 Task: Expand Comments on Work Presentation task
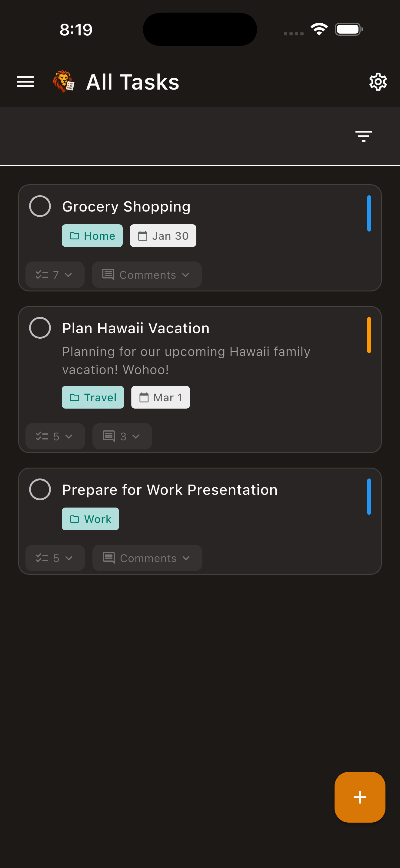click(x=147, y=558)
